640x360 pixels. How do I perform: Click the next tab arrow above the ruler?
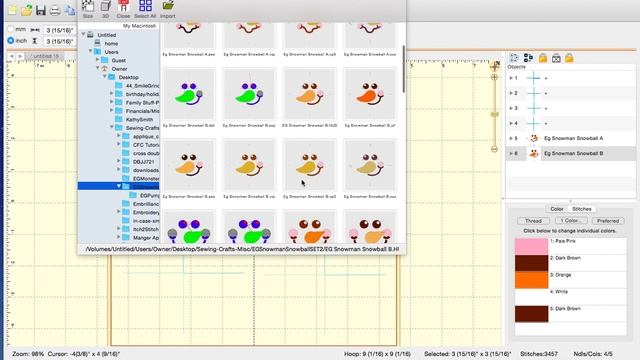(20, 56)
